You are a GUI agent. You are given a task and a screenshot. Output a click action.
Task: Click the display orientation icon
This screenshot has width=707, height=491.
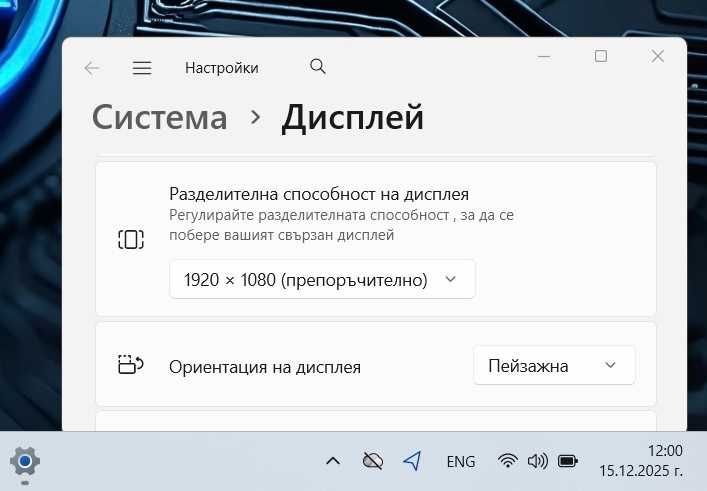[x=131, y=364]
